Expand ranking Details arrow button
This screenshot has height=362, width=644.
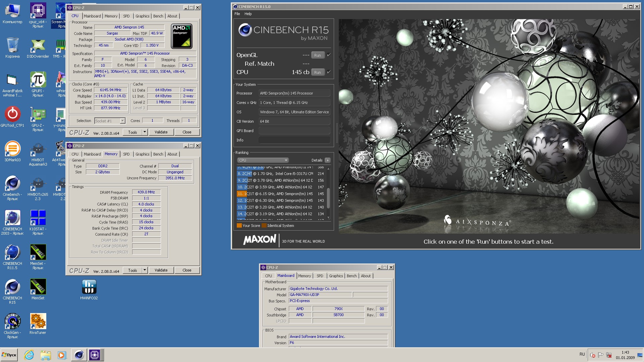coord(328,160)
